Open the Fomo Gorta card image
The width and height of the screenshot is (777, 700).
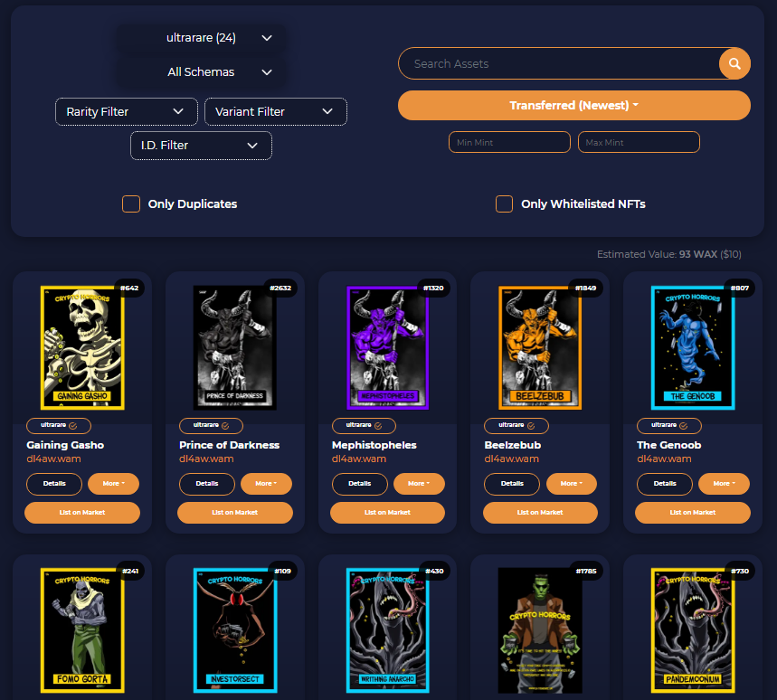[82, 630]
